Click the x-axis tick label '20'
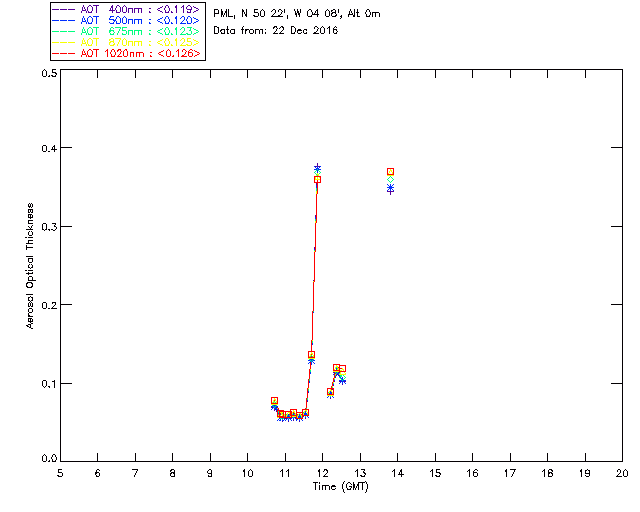The height and width of the screenshot is (512, 640). (622, 474)
